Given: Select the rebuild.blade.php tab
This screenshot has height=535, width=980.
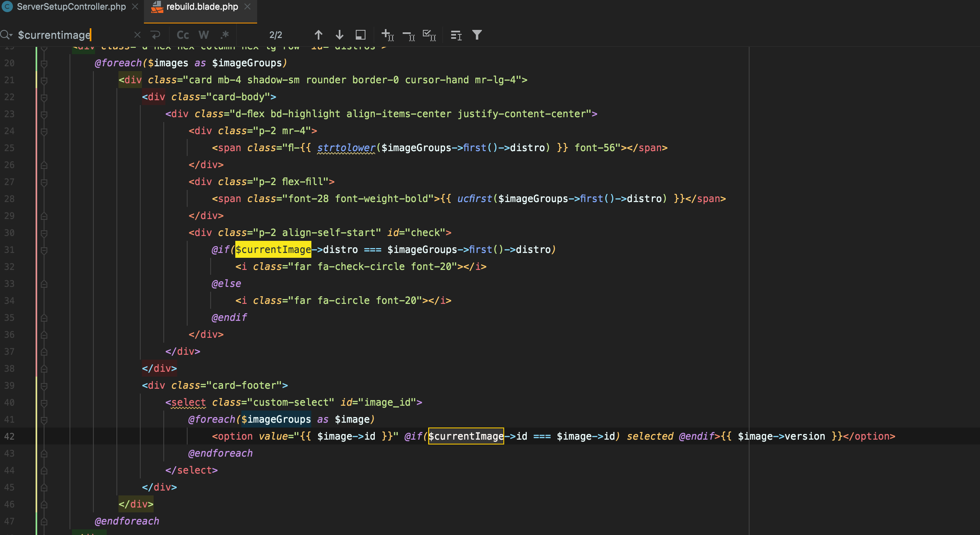Looking at the screenshot, I should click(x=202, y=7).
